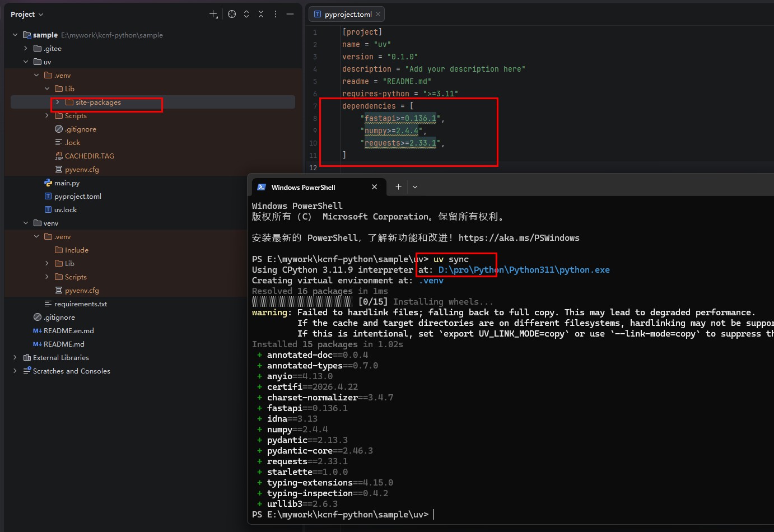Viewport: 774px width, 532px height.
Task: Click the Collapse All icon in Project header
Action: pos(261,14)
